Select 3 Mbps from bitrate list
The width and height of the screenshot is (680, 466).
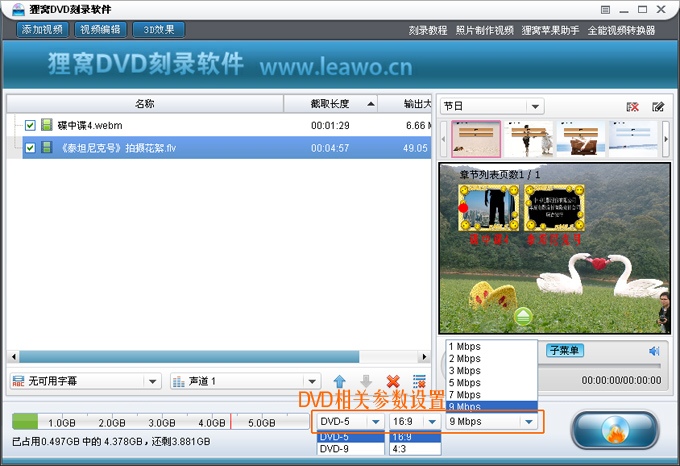(x=492, y=371)
